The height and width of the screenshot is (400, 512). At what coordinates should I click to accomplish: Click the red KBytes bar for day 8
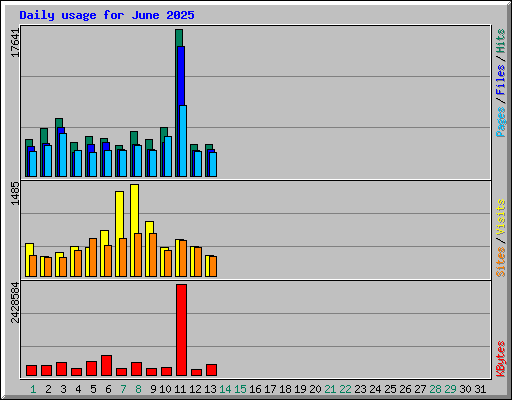tap(136, 369)
